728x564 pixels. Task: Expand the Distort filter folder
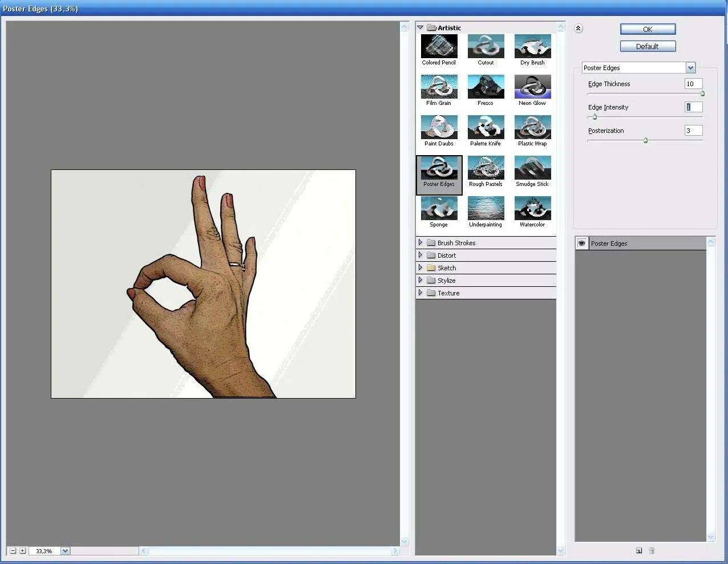(420, 255)
